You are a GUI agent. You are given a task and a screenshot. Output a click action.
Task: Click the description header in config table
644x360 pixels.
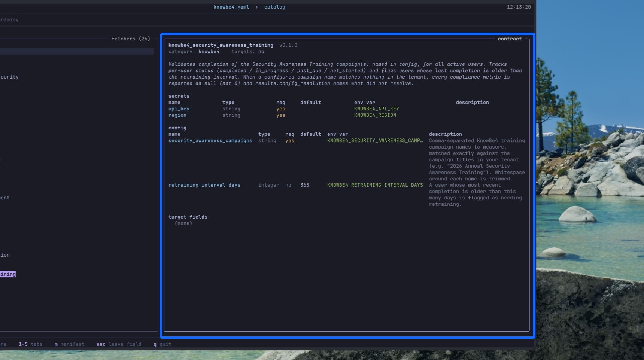pos(445,134)
